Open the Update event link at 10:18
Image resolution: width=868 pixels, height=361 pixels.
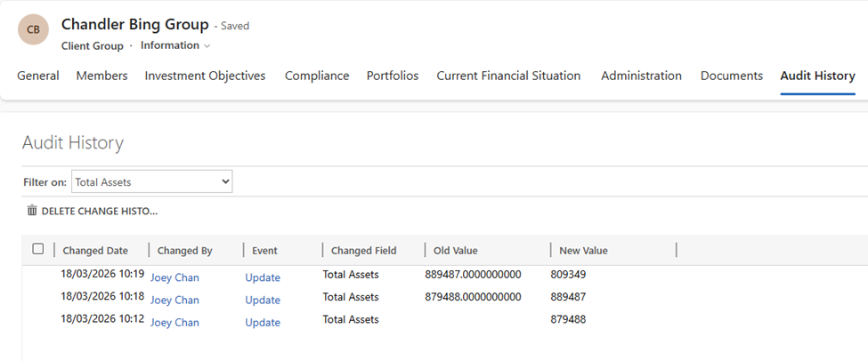tap(263, 300)
